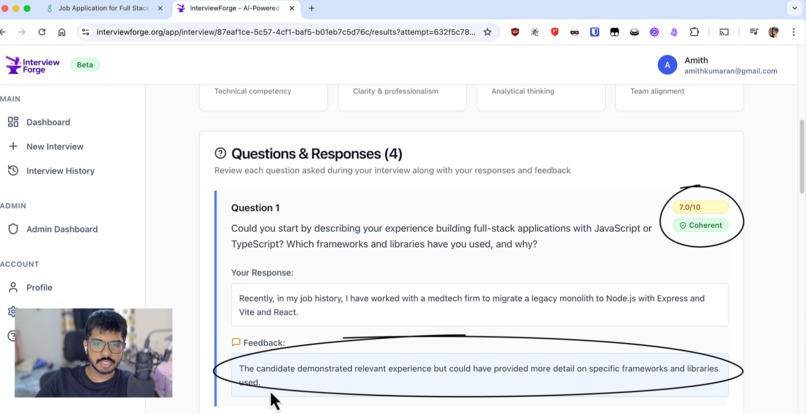Open the dark red shield extension

(515, 32)
